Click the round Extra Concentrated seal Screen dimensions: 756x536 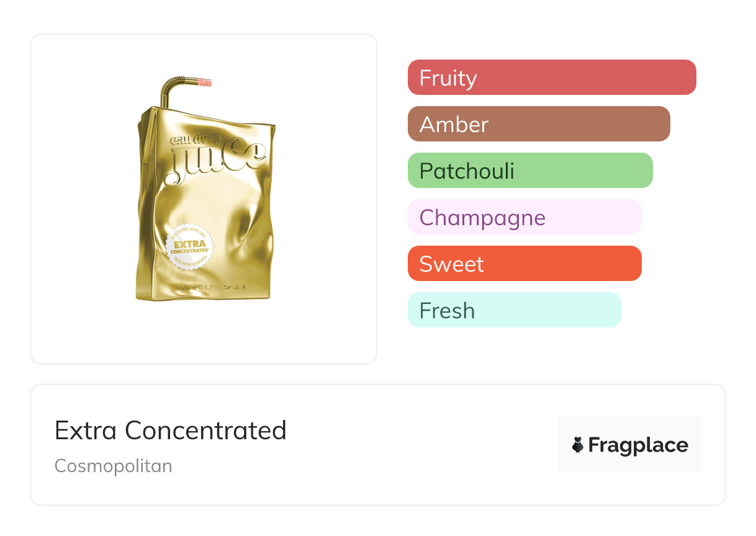pyautogui.click(x=189, y=246)
